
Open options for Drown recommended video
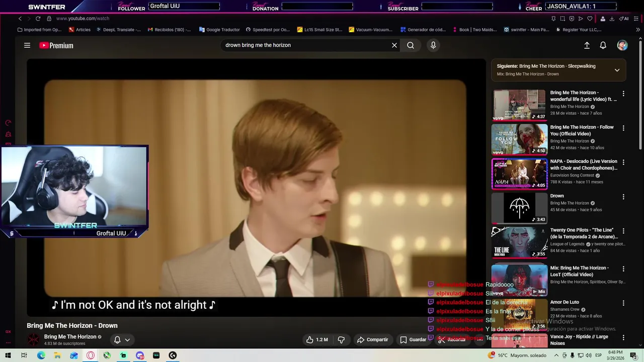(623, 197)
